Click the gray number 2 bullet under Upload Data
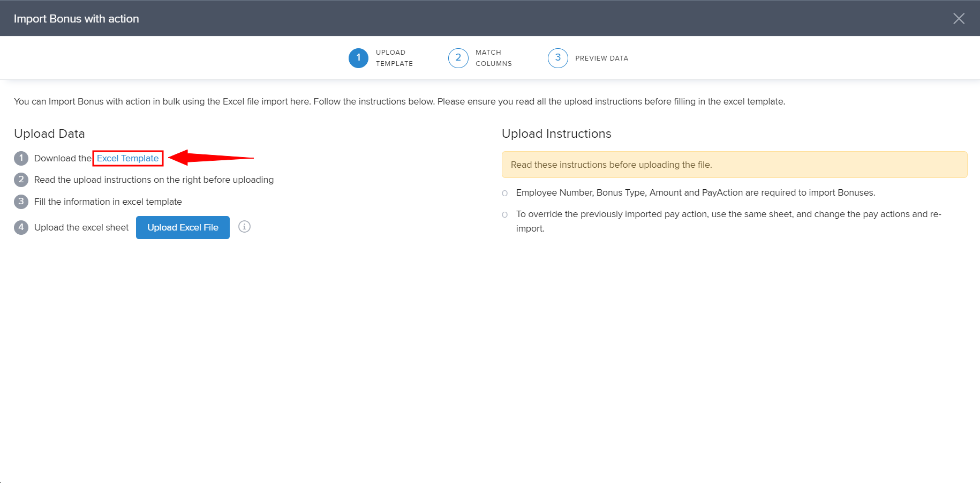This screenshot has width=980, height=483. pyautogui.click(x=21, y=180)
